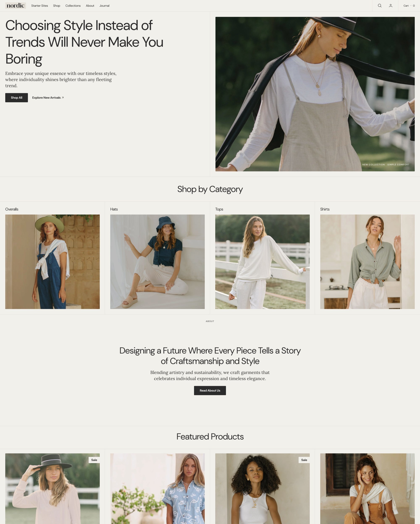Click the Read About Us button

tap(210, 390)
